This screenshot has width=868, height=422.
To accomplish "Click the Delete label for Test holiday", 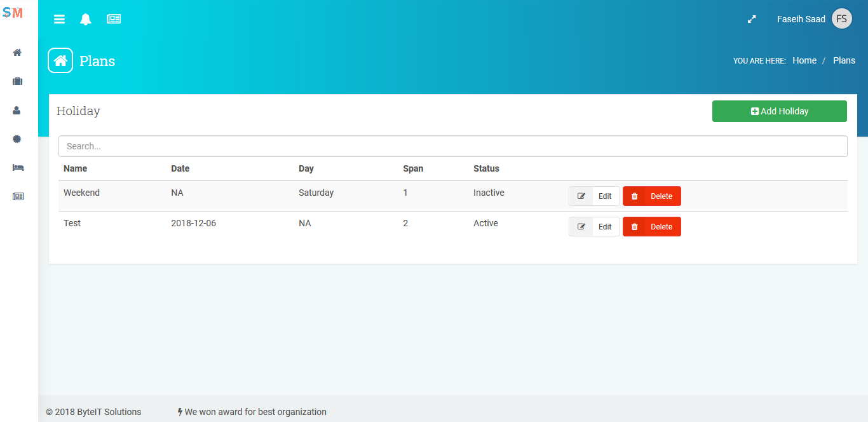I will tap(661, 227).
